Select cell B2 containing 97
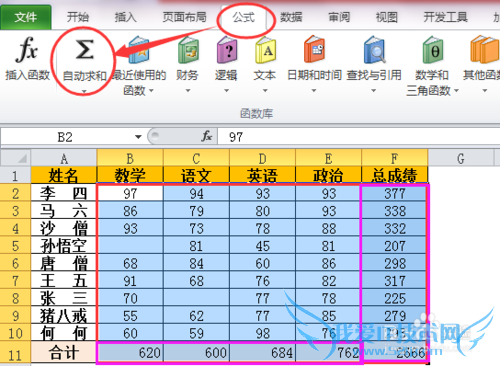Viewport: 500px width, 366px height. pos(130,193)
